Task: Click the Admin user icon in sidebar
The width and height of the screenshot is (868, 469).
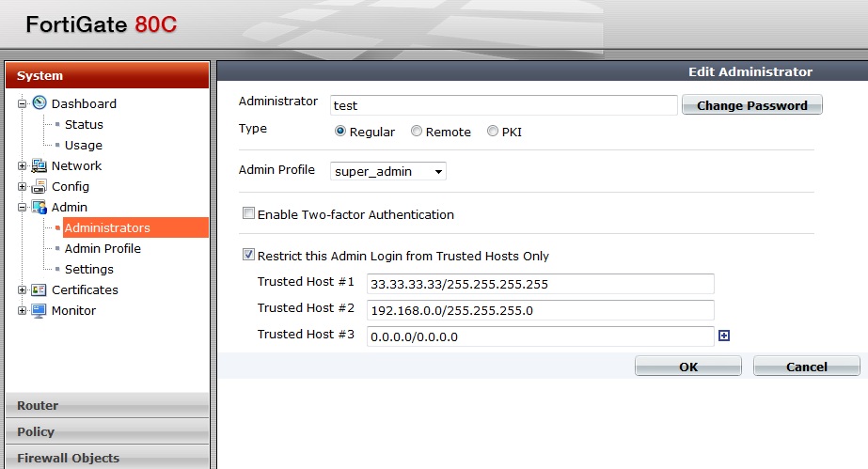Action: (39, 208)
